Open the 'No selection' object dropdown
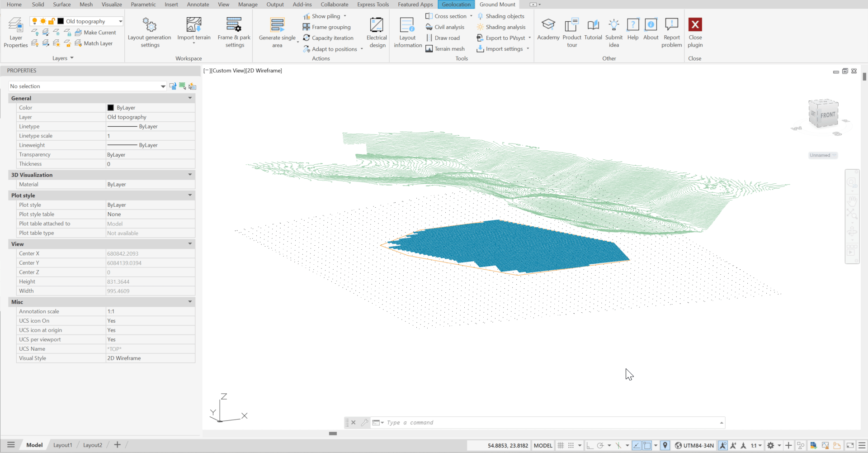868x453 pixels. point(163,86)
